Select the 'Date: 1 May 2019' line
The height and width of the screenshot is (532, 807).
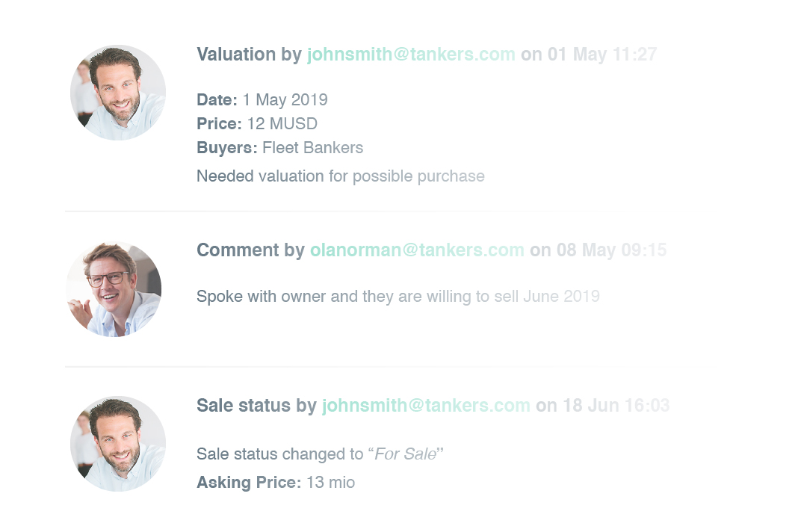pos(262,99)
